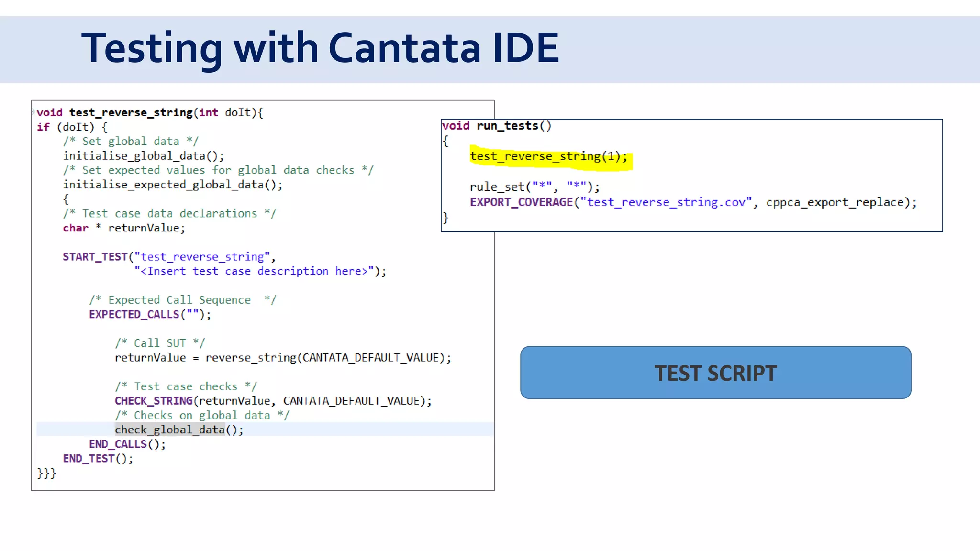Click the /* Call SUT */ comment

(160, 343)
